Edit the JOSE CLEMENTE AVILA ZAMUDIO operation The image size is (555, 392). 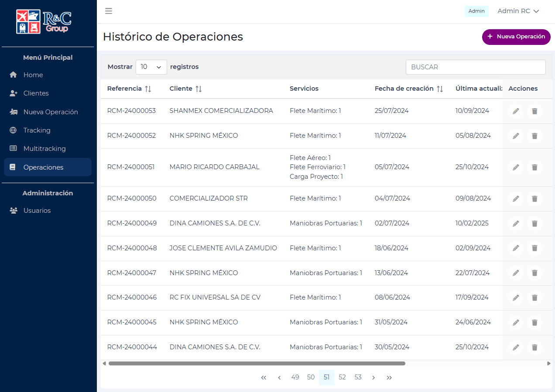[x=516, y=248]
